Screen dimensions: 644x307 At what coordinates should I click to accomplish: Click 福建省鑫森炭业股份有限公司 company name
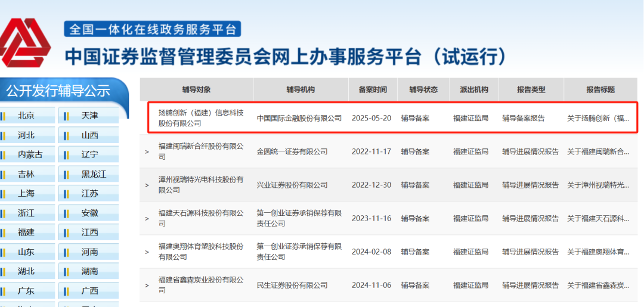click(x=202, y=285)
